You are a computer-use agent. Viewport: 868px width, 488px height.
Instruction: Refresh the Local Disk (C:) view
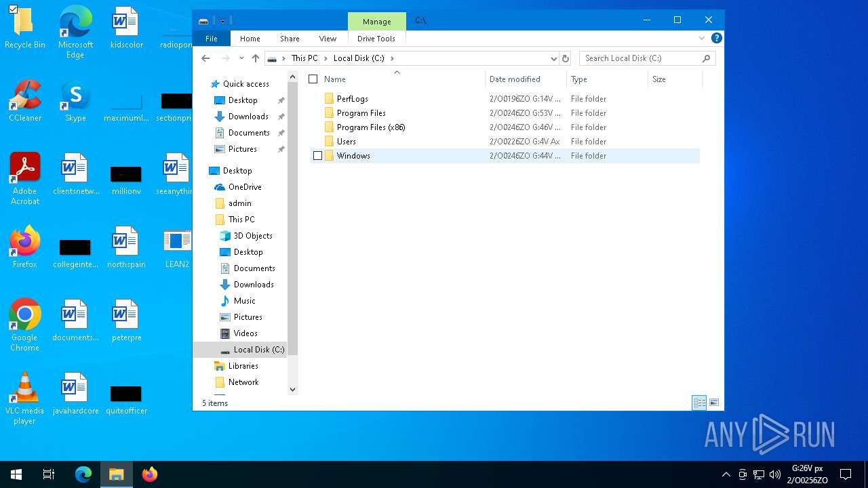coord(566,58)
